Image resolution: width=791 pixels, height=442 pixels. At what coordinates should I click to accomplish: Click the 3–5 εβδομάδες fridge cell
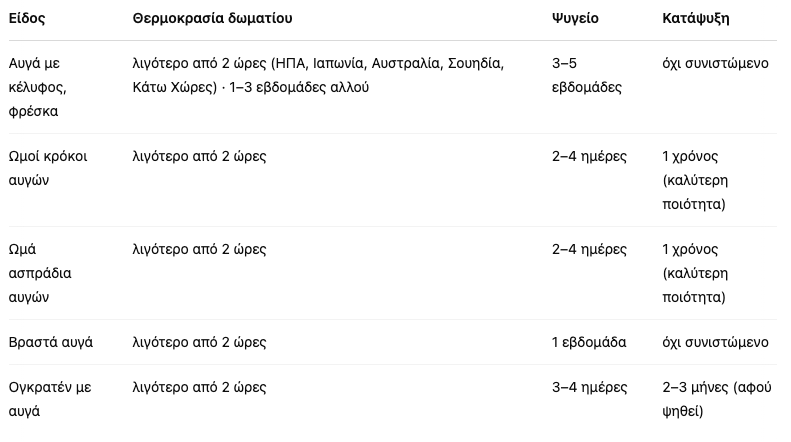click(x=587, y=75)
